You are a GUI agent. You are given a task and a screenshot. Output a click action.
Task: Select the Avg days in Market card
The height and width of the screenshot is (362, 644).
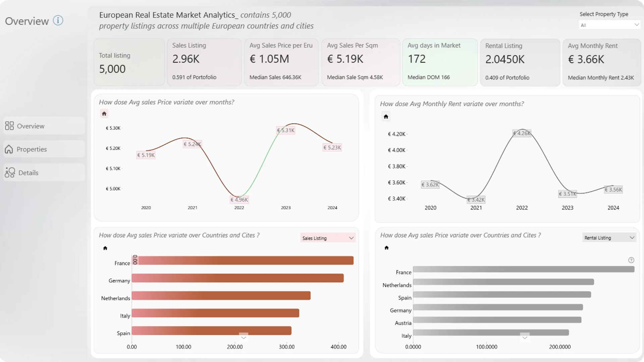coord(439,62)
